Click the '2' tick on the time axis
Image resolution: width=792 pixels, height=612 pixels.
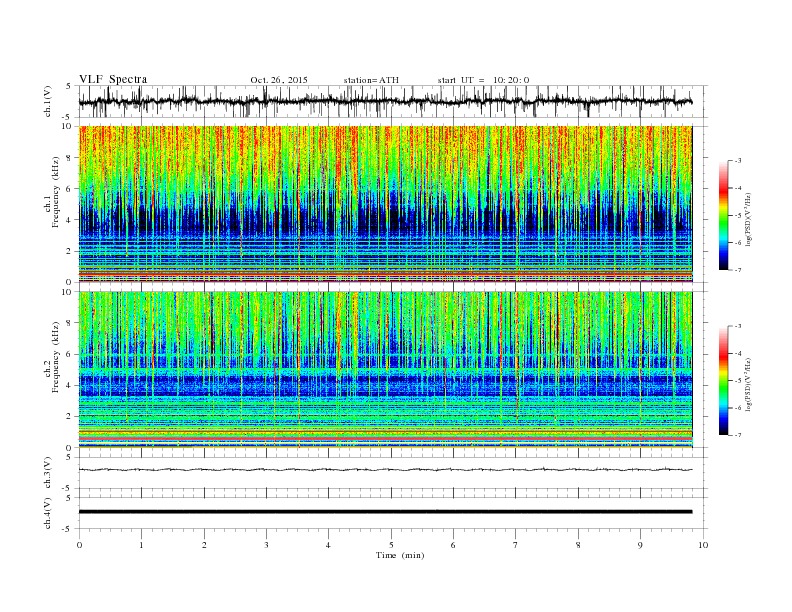point(204,545)
